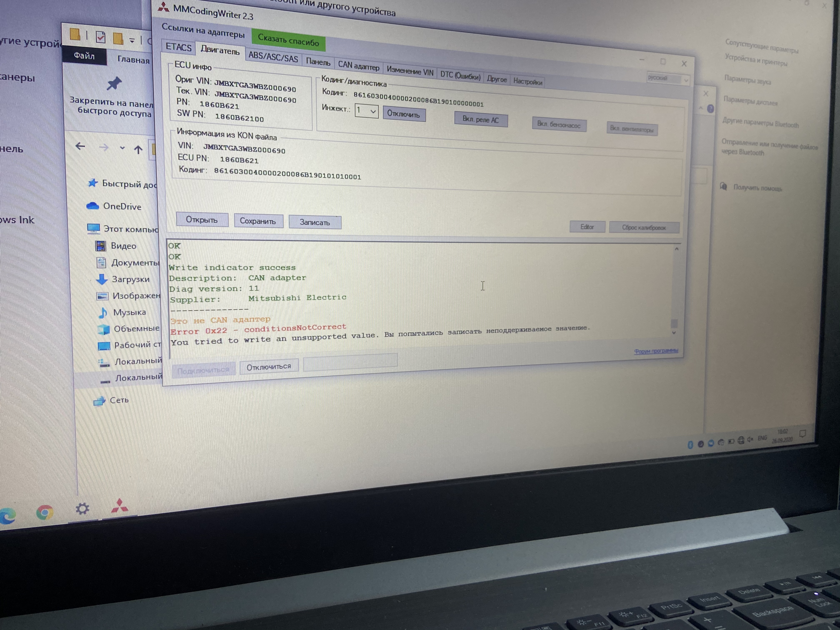Click Explorer up-one-level arrow
The image size is (840, 630).
coord(138,150)
